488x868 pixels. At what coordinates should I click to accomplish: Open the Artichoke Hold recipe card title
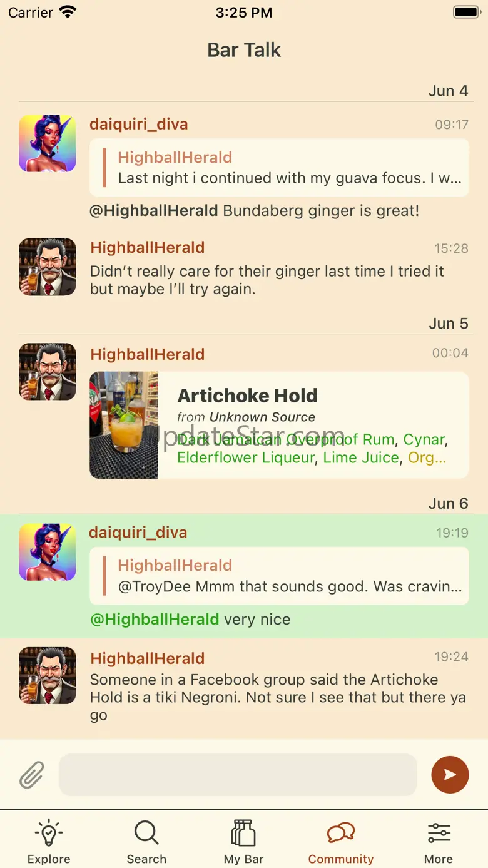click(x=248, y=396)
